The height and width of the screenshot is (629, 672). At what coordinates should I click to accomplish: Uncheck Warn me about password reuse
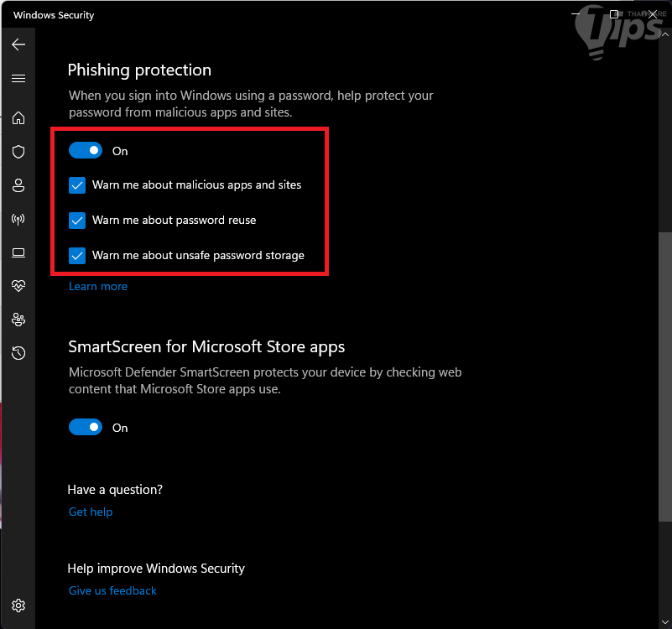(x=77, y=221)
